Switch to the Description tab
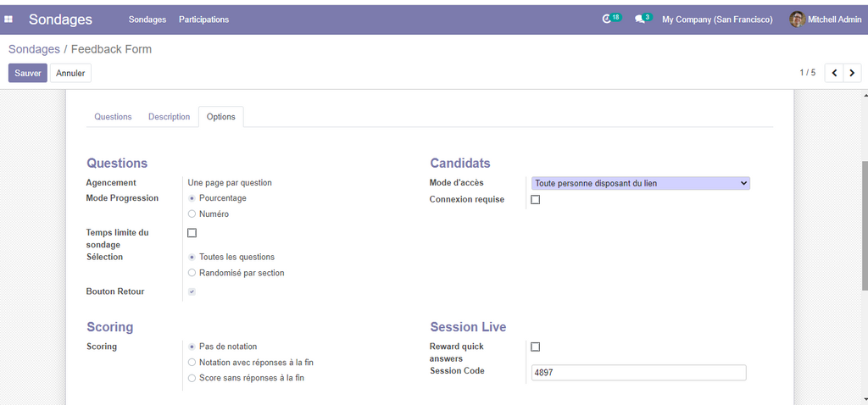 [x=169, y=117]
